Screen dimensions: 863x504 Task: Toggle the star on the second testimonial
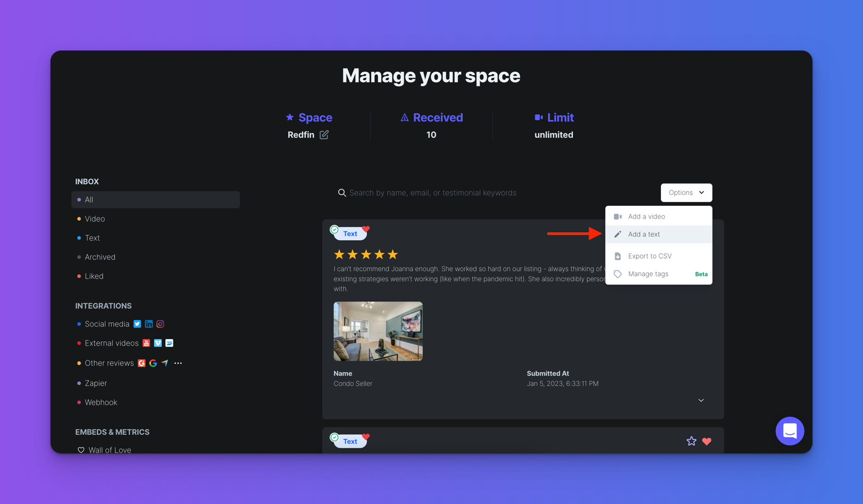(x=691, y=441)
